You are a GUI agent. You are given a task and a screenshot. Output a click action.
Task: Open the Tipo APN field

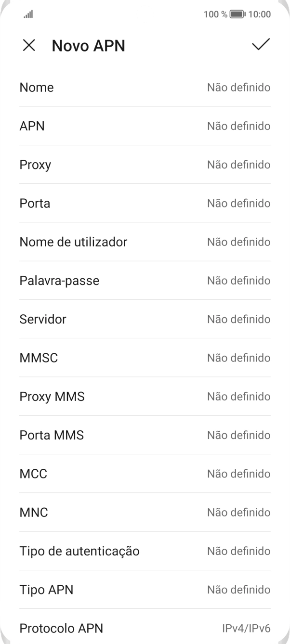(x=145, y=589)
